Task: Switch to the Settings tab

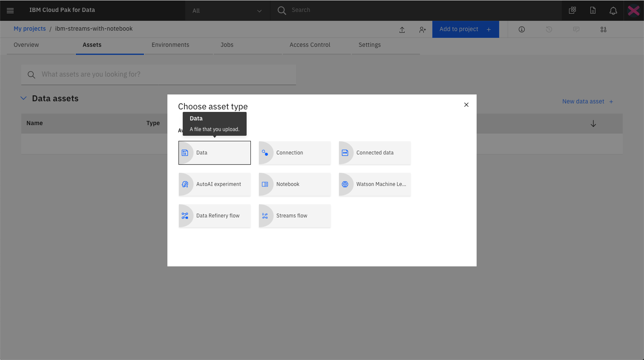Action: tap(370, 45)
